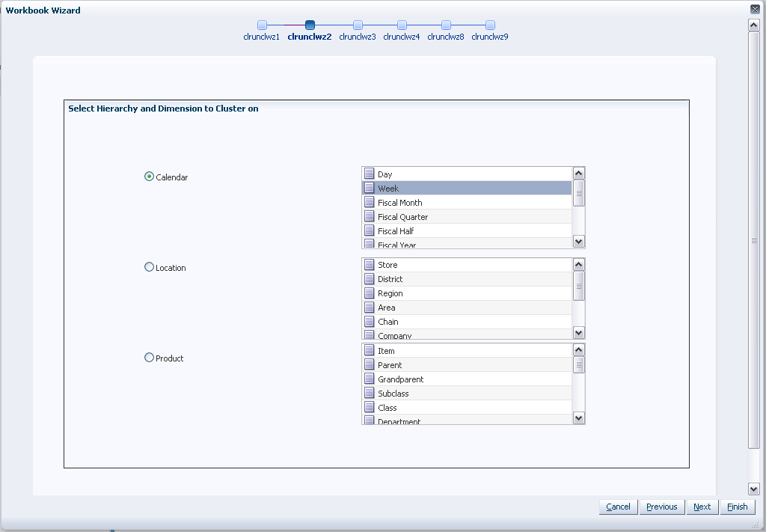The width and height of the screenshot is (766, 532).
Task: Select District in the Location list
Action: 467,279
